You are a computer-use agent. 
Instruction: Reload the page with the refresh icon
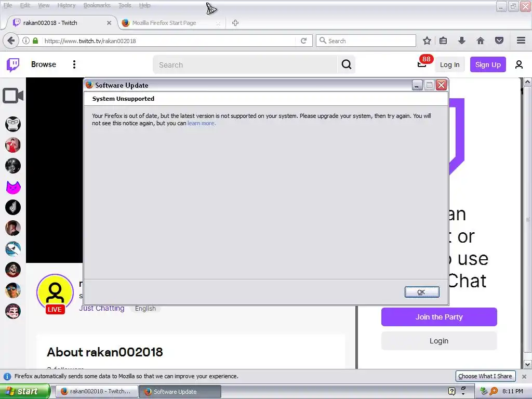(303, 41)
